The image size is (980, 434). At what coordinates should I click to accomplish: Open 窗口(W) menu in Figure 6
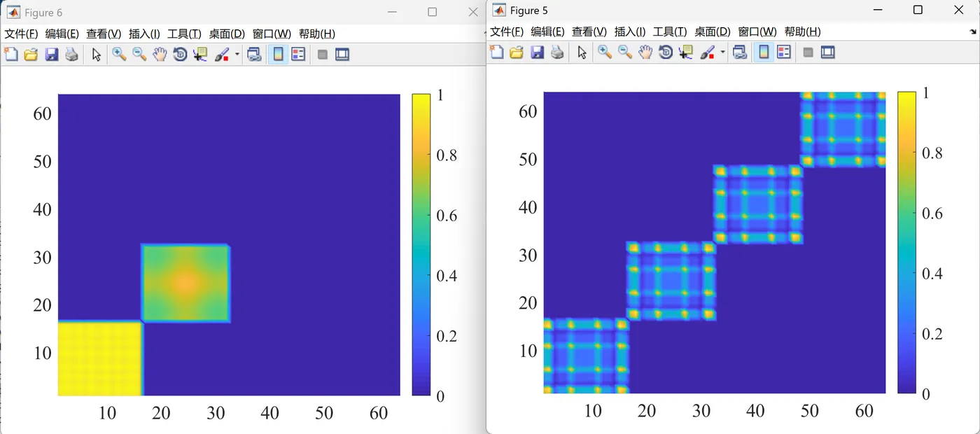pos(272,34)
